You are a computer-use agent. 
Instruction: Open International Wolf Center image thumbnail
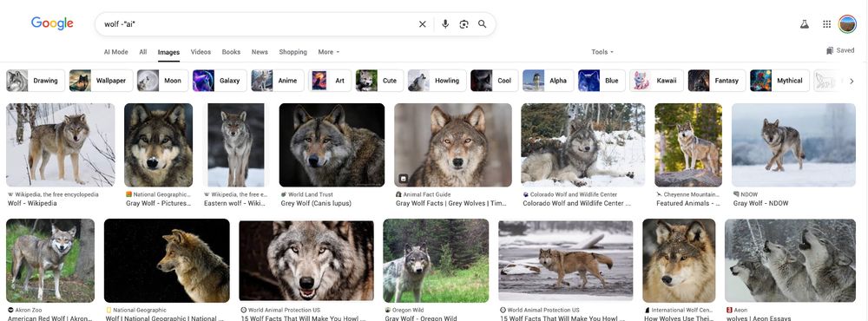tap(679, 260)
